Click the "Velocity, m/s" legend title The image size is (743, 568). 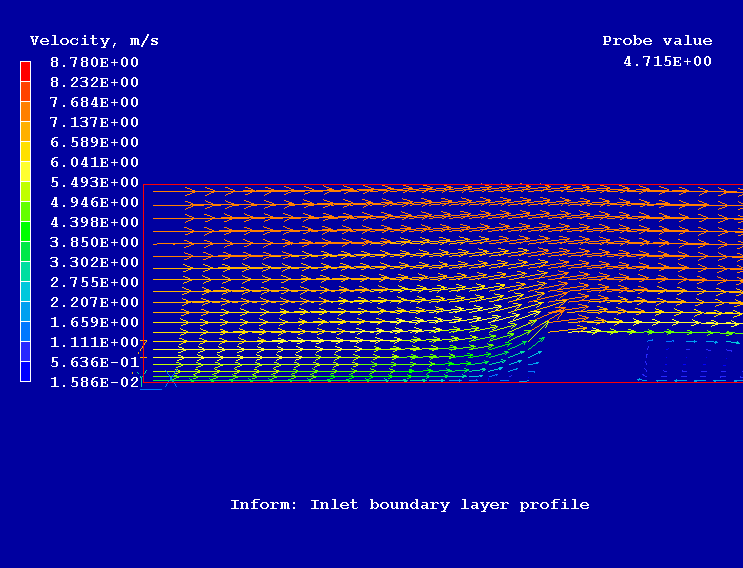tap(94, 41)
